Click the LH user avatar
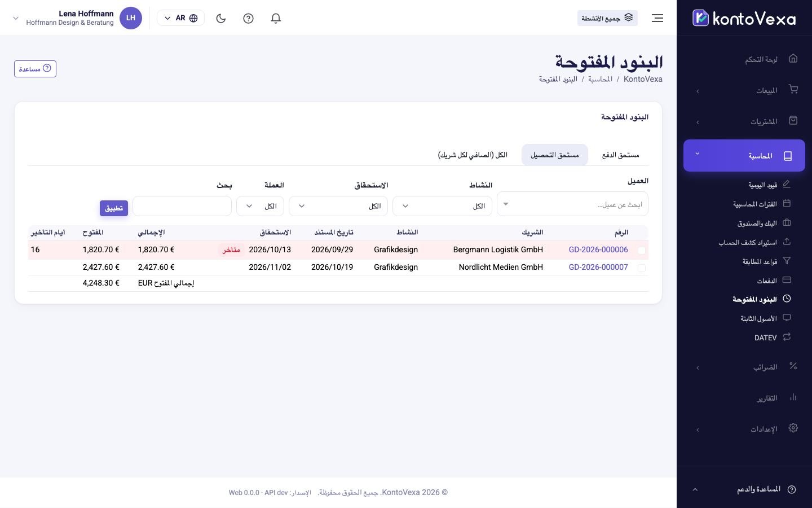This screenshot has width=812, height=508. [x=131, y=18]
